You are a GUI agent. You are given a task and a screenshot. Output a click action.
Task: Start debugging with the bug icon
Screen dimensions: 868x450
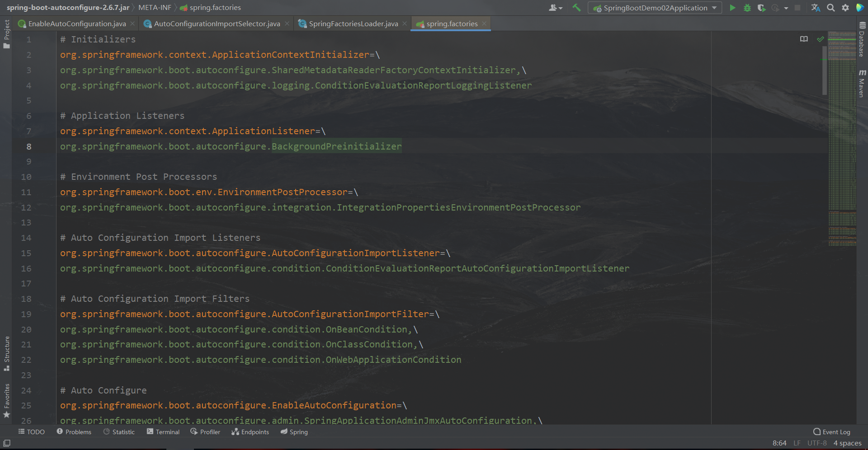747,8
